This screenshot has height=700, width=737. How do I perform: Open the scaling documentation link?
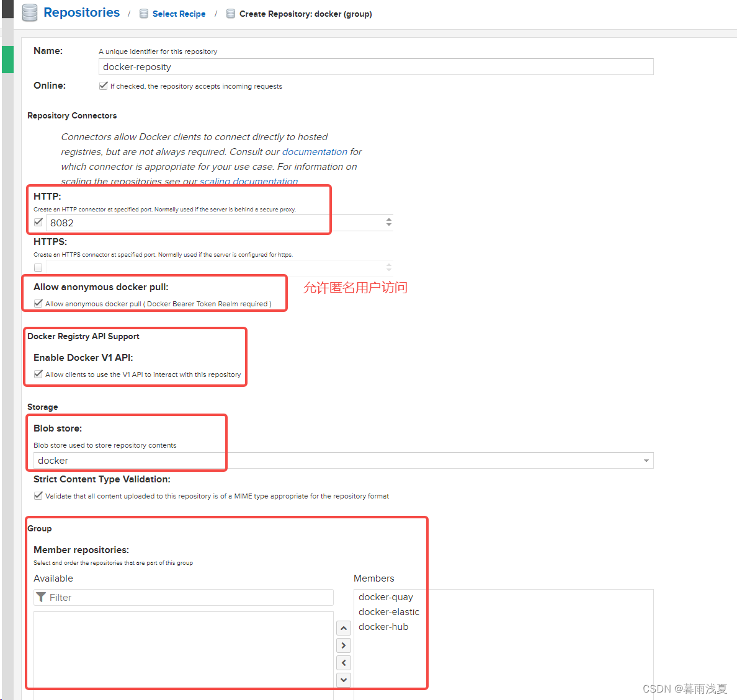pos(248,182)
